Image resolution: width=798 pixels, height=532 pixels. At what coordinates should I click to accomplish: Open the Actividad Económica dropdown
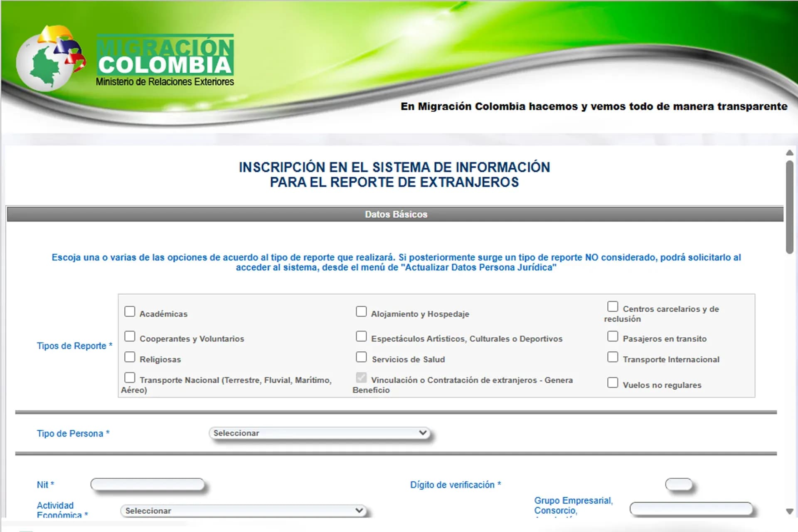pos(243,511)
